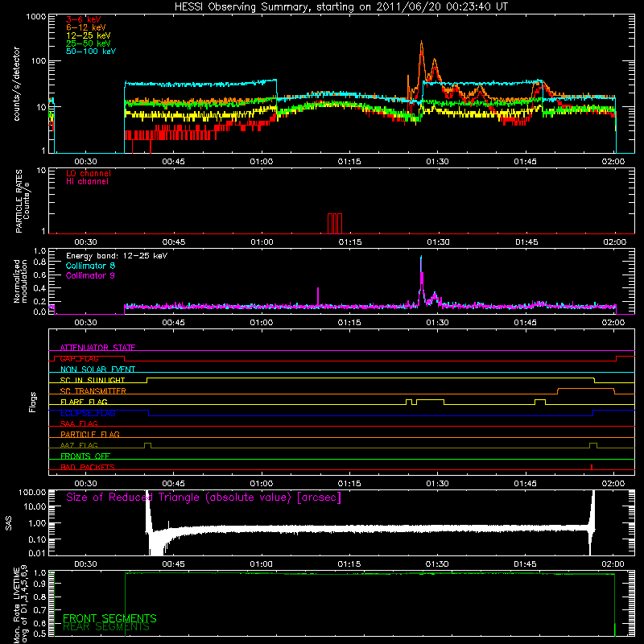Click the raised SC_TRANSMITTER segment
The image size is (644, 644).
pyautogui.click(x=586, y=389)
